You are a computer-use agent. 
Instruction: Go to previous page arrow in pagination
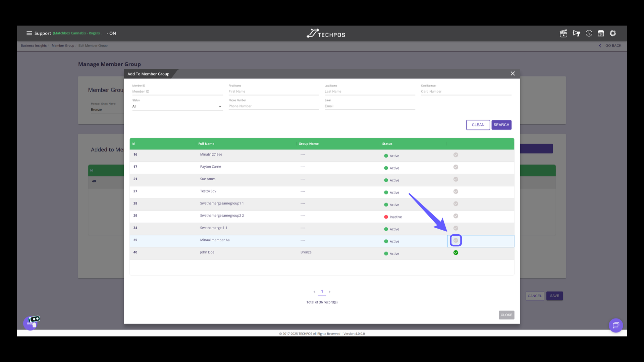coord(314,292)
